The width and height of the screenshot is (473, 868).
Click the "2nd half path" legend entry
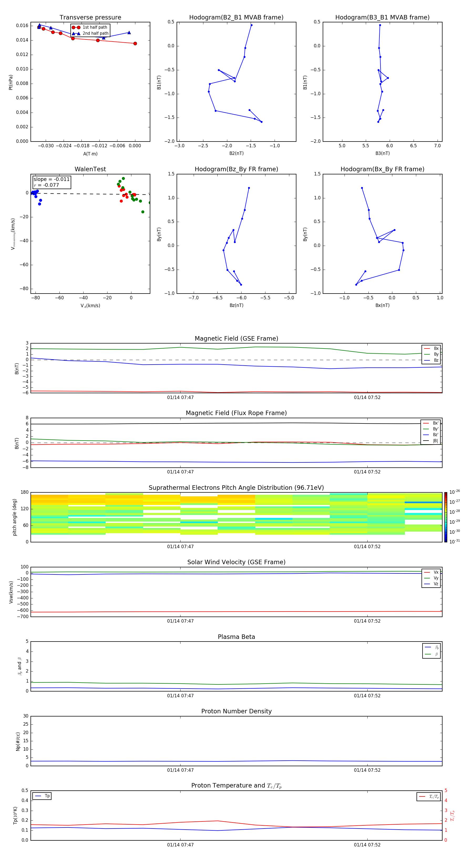[x=90, y=33]
